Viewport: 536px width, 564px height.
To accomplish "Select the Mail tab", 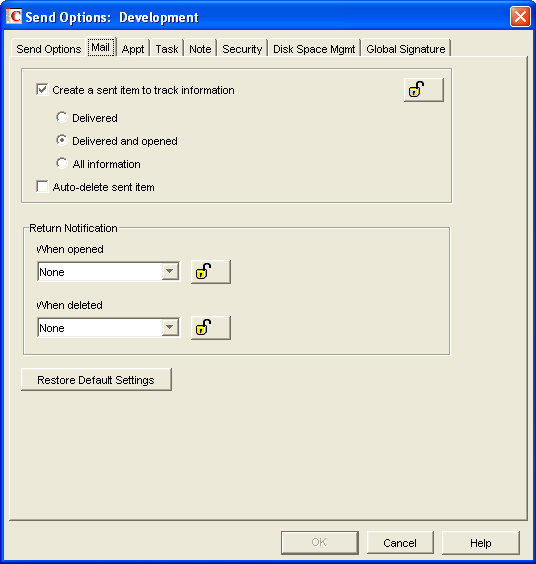I will (101, 47).
